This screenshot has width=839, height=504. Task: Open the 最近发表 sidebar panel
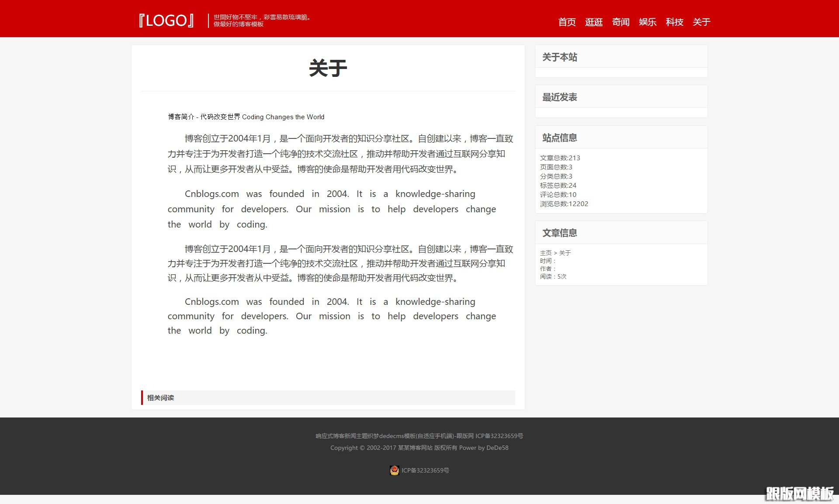[x=560, y=97]
